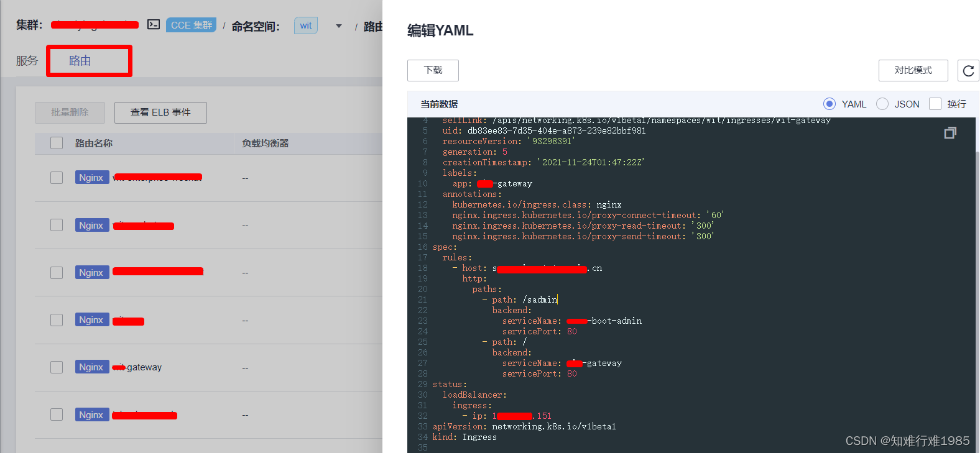Viewport: 980px width, 453px height.
Task: Click the apiVersion networking.k8s.io/v1beta1 line
Action: pos(524,426)
